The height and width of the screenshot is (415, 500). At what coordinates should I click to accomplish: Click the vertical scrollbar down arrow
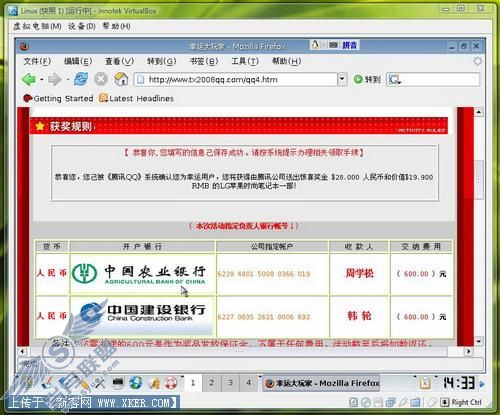[x=479, y=341]
